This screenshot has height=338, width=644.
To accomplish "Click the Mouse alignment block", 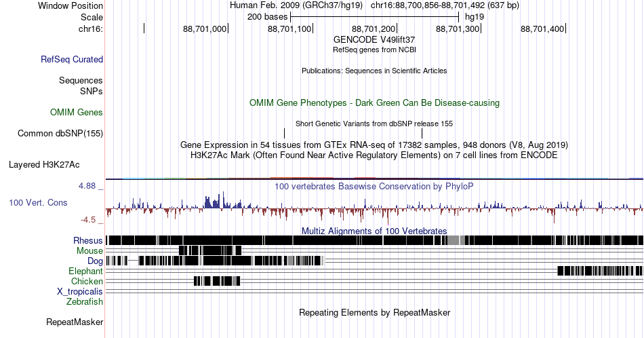I will pos(210,250).
